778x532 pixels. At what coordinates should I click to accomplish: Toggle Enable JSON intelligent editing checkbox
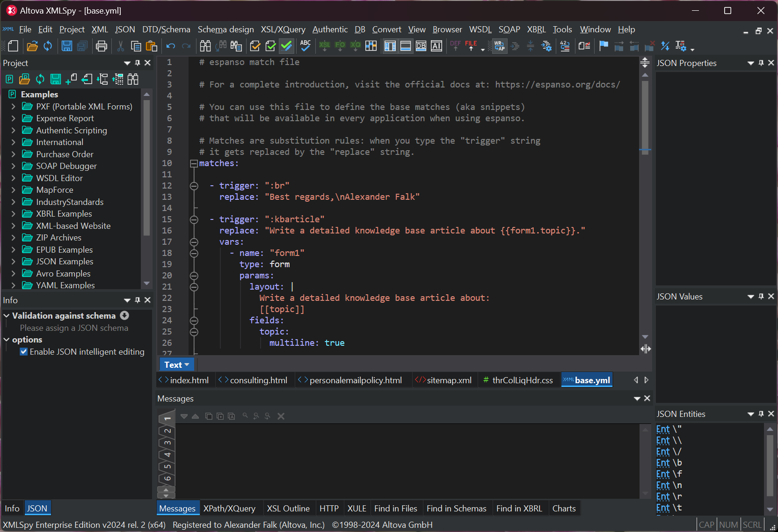(x=23, y=351)
